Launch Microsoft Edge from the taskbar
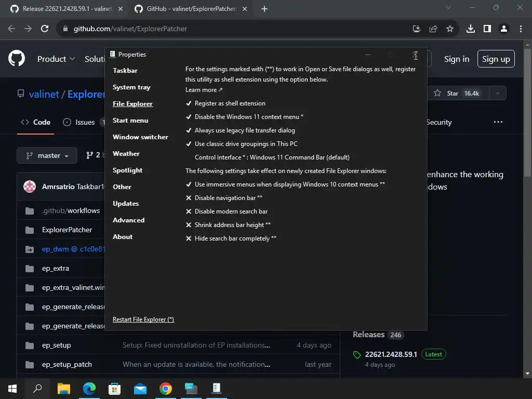 pos(89,389)
